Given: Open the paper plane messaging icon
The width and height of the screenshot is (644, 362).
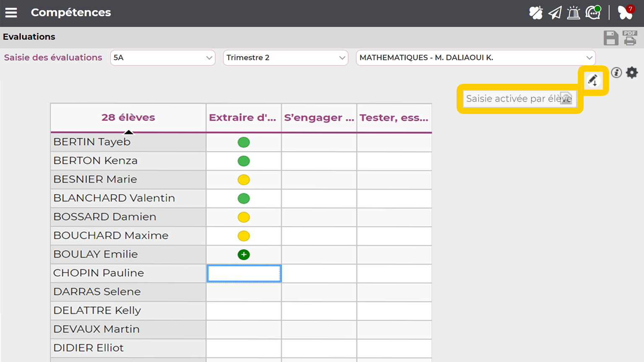Looking at the screenshot, I should [555, 13].
